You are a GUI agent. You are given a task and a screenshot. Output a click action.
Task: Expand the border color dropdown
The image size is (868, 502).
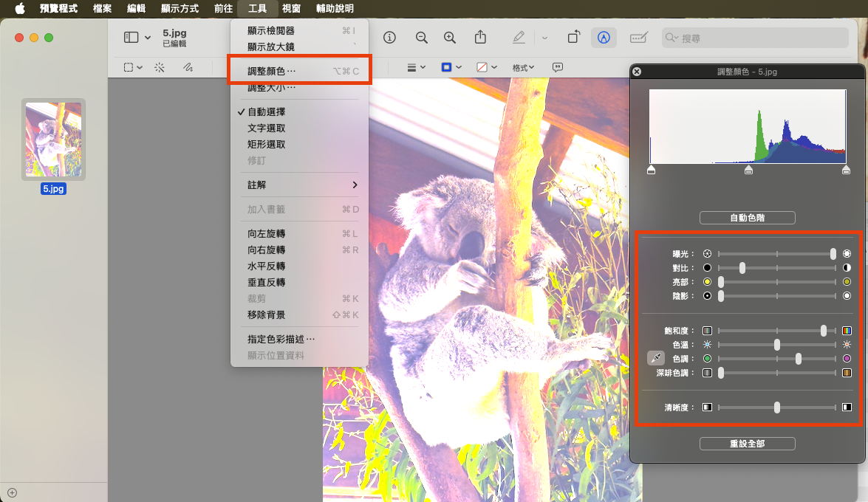[451, 67]
